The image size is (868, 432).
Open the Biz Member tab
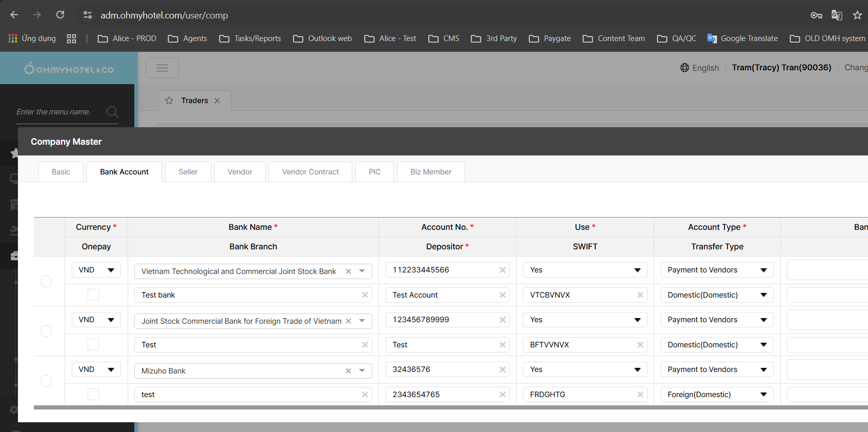431,172
